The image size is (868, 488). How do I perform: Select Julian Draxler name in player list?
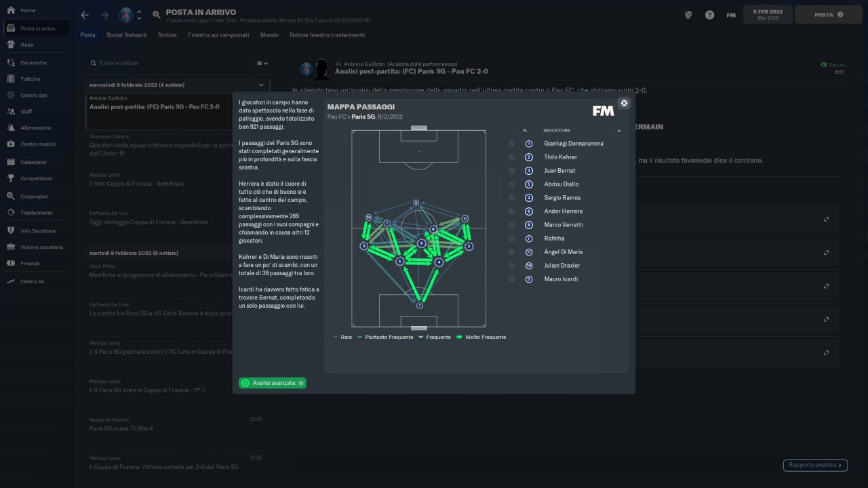coord(564,266)
